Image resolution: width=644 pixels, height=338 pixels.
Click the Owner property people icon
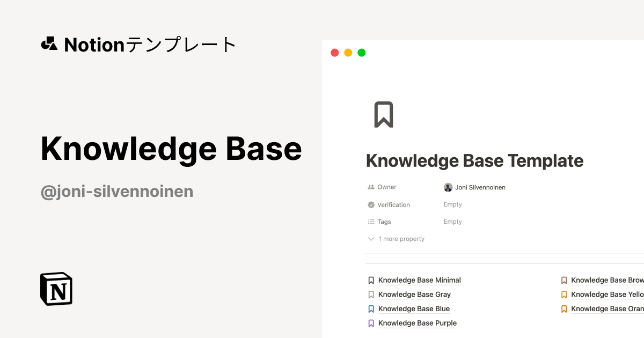pyautogui.click(x=371, y=187)
